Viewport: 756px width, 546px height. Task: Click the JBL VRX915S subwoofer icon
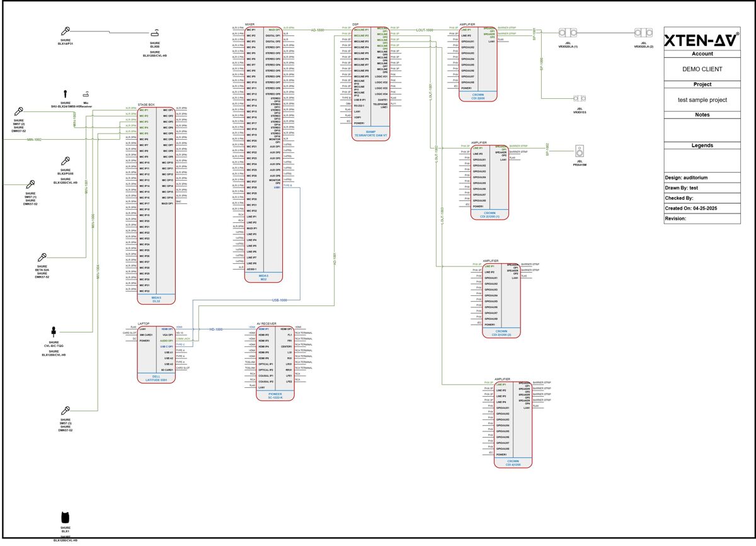580,98
